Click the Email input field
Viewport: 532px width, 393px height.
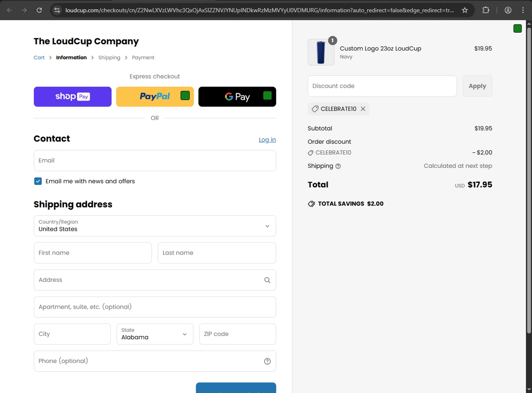coord(155,160)
